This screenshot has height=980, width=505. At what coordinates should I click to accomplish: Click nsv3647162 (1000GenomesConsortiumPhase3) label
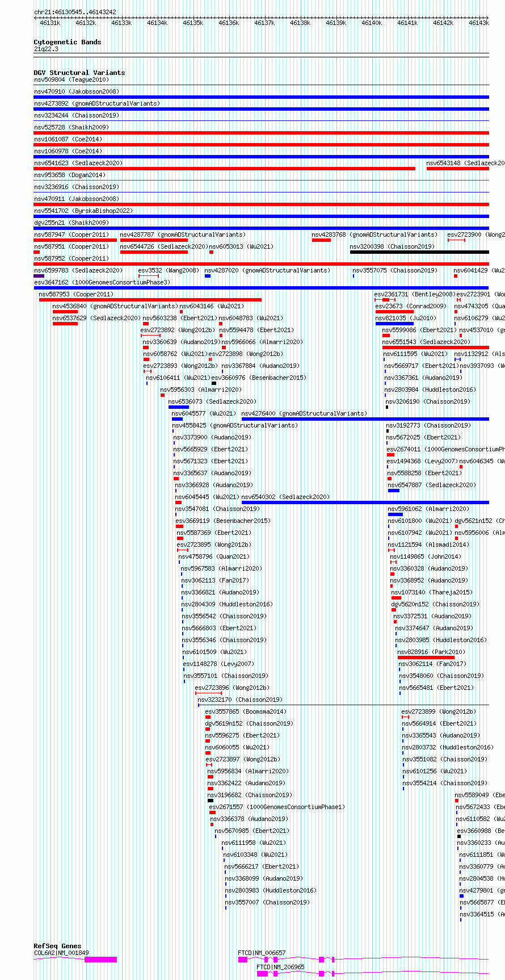(x=102, y=282)
